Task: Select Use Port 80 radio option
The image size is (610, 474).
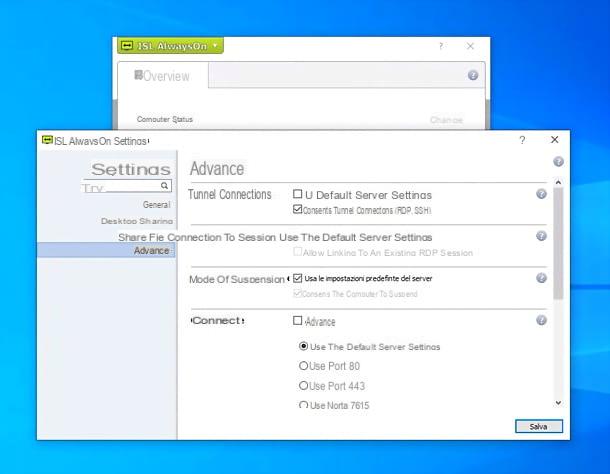Action: [x=303, y=366]
